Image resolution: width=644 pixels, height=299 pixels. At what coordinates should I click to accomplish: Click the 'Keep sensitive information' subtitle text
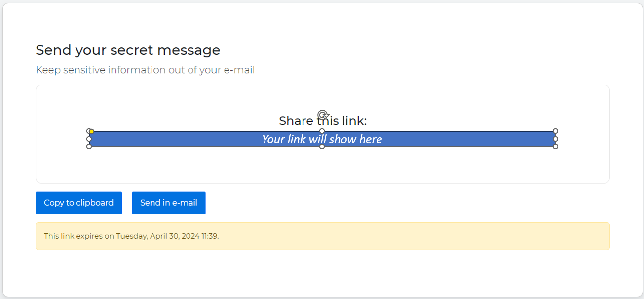pyautogui.click(x=145, y=70)
